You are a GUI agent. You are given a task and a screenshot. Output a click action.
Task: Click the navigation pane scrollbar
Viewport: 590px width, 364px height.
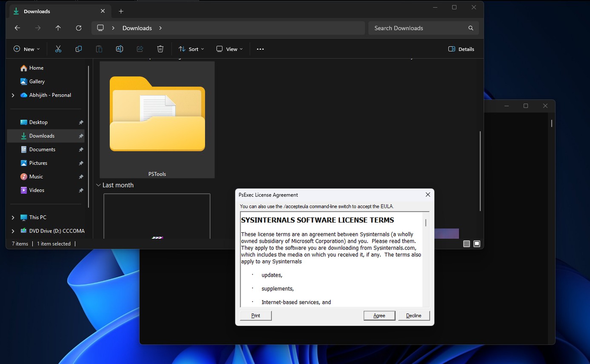click(x=89, y=137)
